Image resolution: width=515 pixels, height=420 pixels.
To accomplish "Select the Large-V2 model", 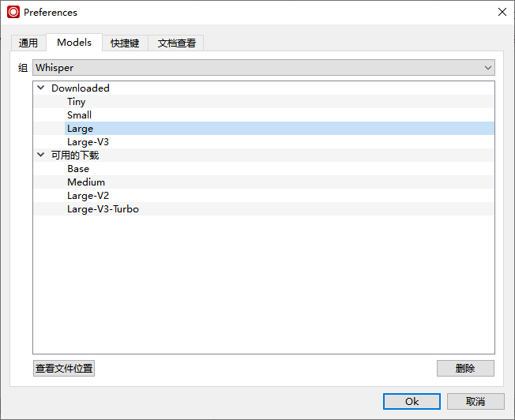I will (x=88, y=196).
